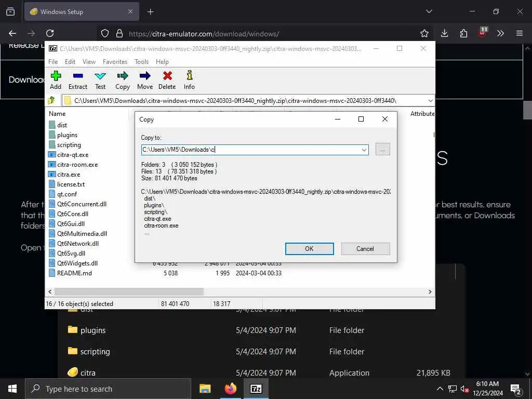The height and width of the screenshot is (399, 532).
Task: Click the Firefox address bar URL
Action: (204, 34)
